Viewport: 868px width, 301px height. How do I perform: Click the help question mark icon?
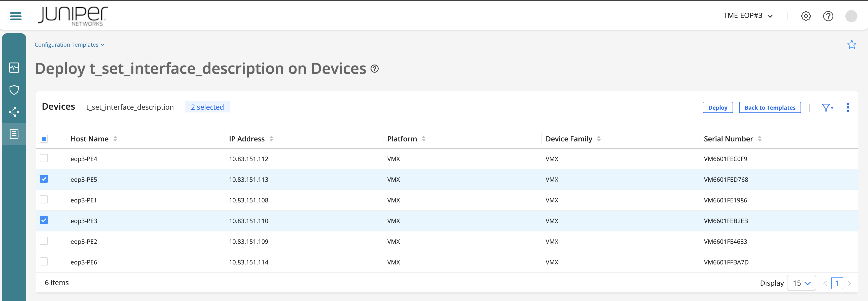pyautogui.click(x=828, y=16)
